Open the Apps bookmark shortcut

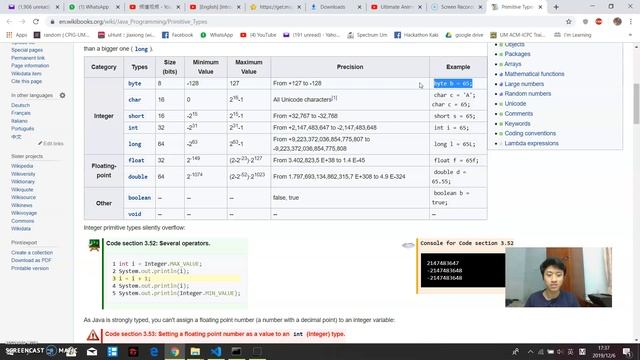click(17, 35)
